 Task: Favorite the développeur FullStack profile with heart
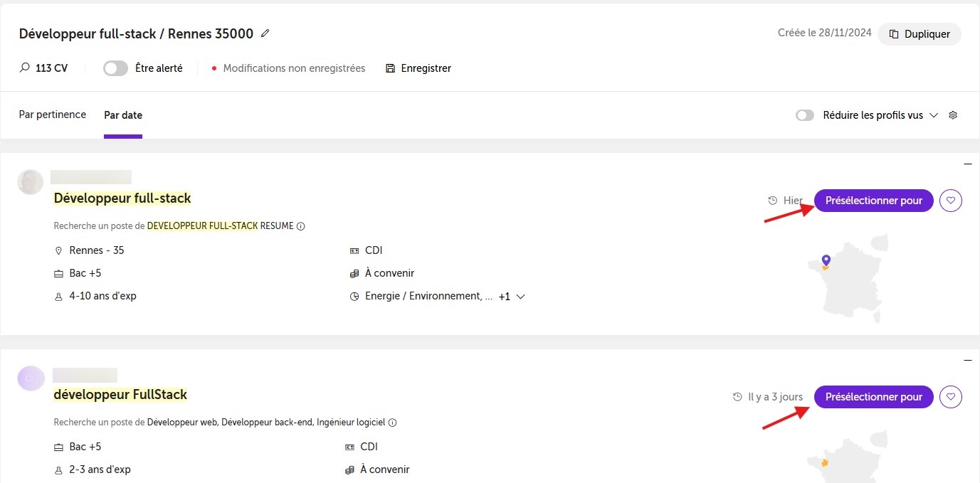(951, 397)
